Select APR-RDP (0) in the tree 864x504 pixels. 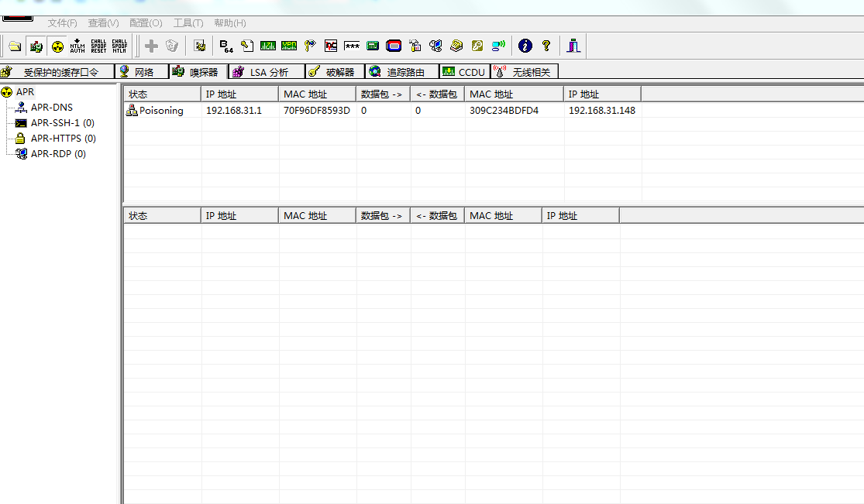point(58,154)
